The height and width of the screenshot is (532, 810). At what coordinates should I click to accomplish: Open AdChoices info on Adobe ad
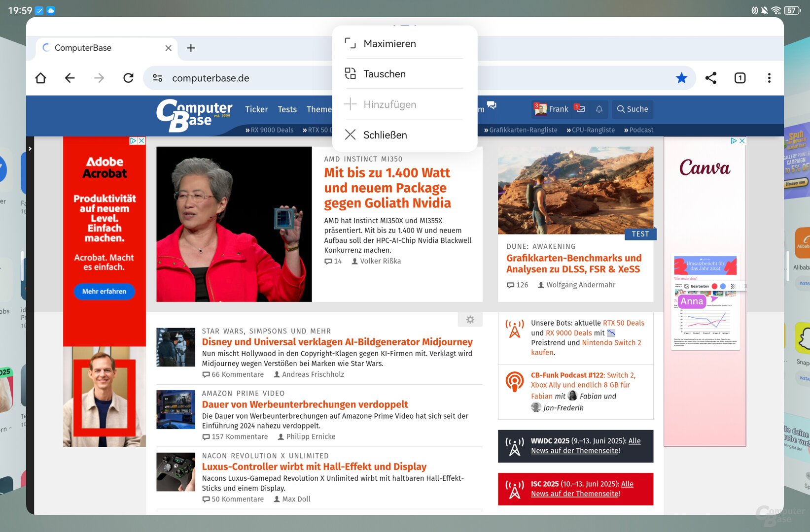click(133, 141)
